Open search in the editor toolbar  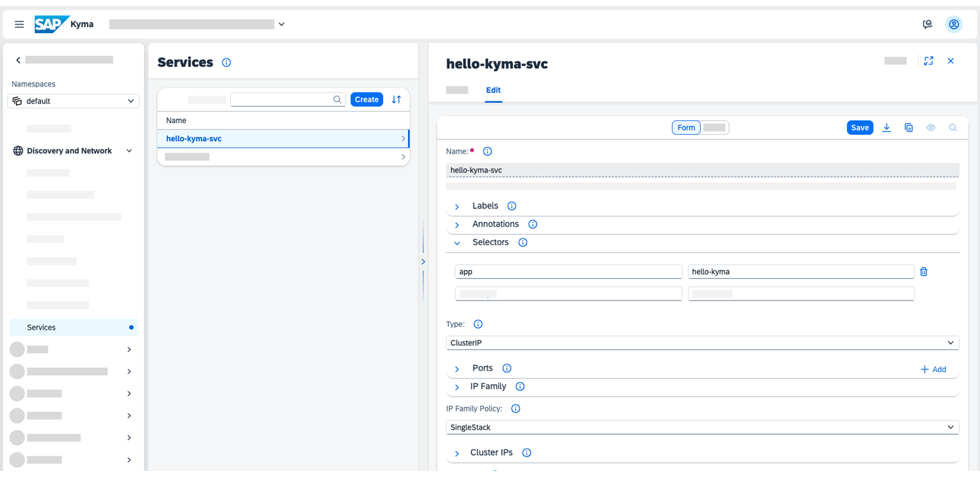coord(952,128)
